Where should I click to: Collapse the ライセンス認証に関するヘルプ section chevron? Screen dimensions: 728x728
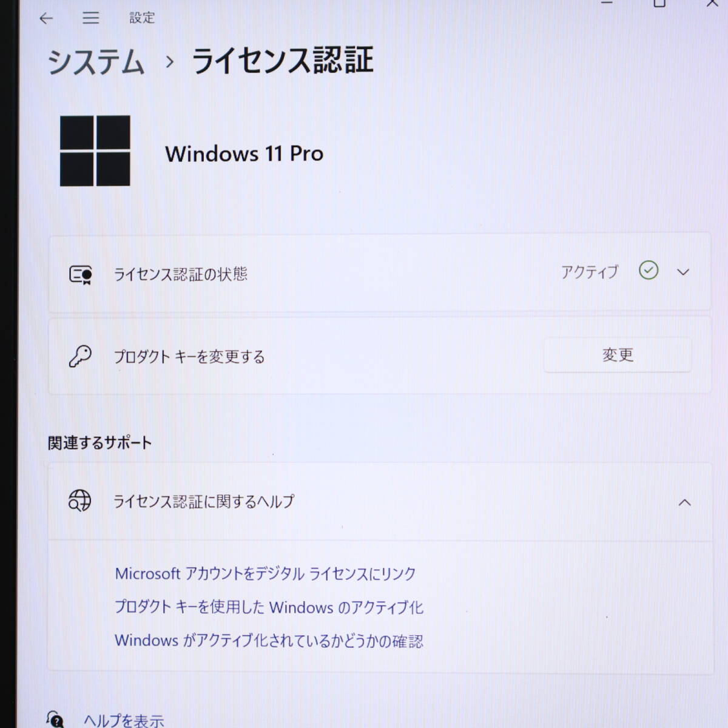point(684,502)
